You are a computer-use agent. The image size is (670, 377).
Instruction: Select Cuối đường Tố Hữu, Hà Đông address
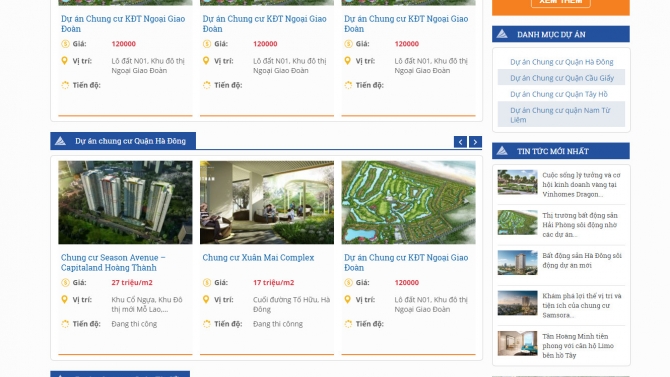pos(291,304)
